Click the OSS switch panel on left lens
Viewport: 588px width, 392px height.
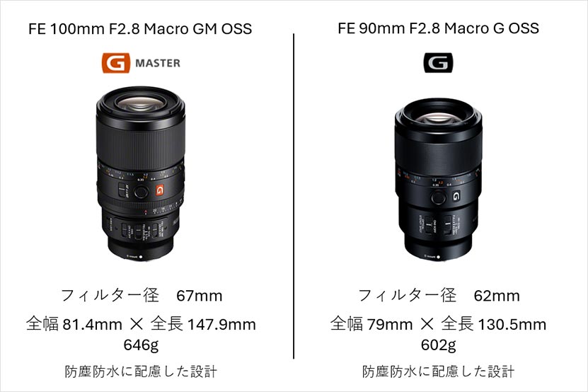click(x=140, y=229)
